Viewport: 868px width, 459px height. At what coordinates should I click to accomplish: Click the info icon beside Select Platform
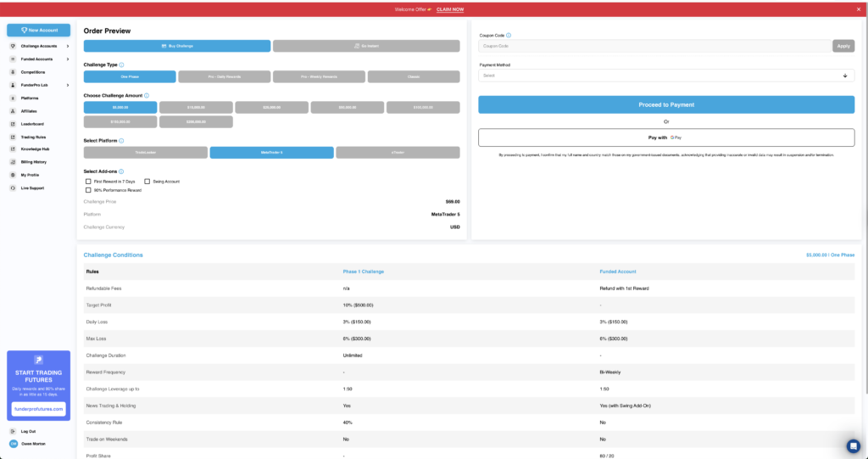click(x=121, y=141)
